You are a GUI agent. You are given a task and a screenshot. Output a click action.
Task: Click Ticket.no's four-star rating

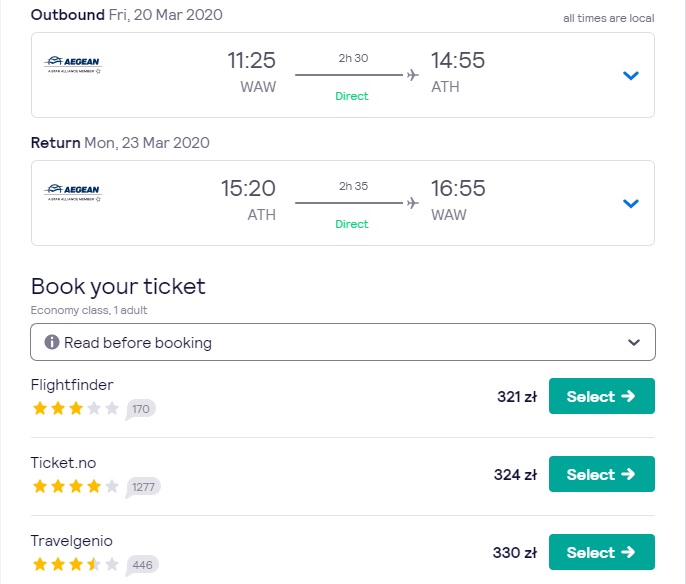click(76, 486)
